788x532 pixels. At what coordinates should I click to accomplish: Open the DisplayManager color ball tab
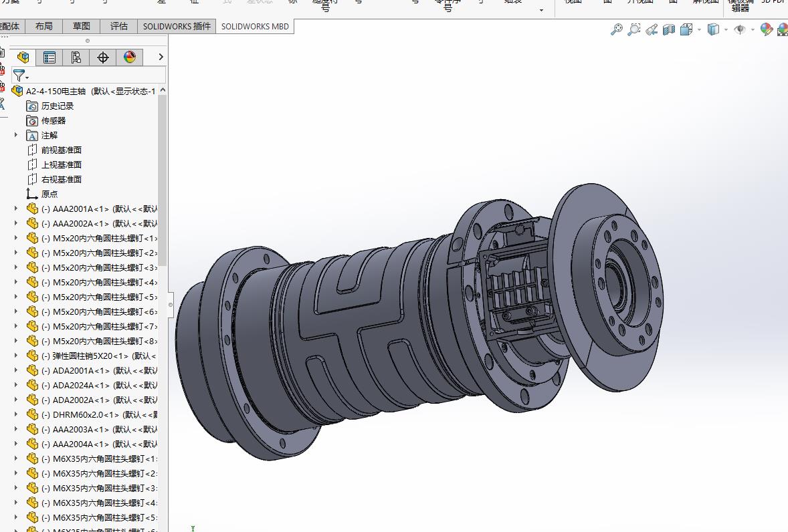click(129, 57)
